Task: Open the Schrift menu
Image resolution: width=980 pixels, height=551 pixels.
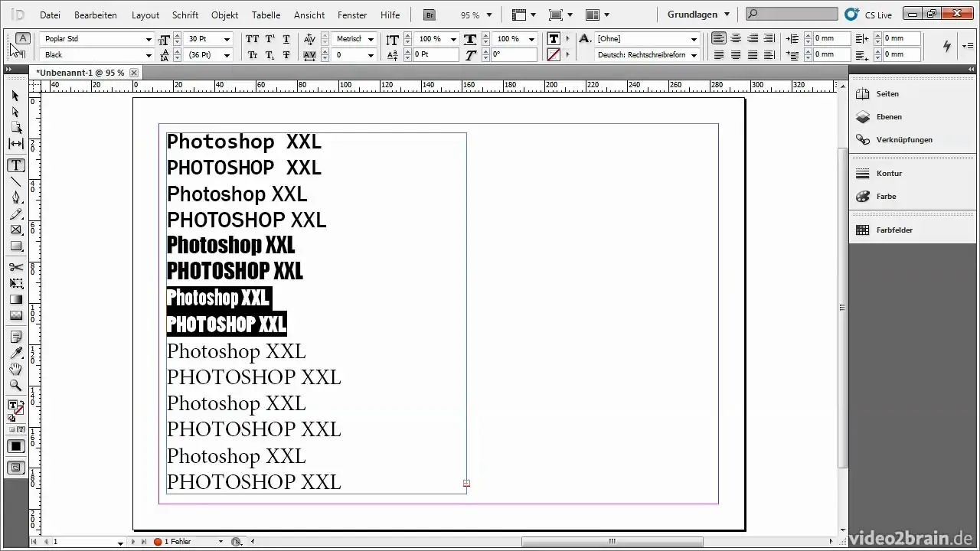Action: pos(186,15)
